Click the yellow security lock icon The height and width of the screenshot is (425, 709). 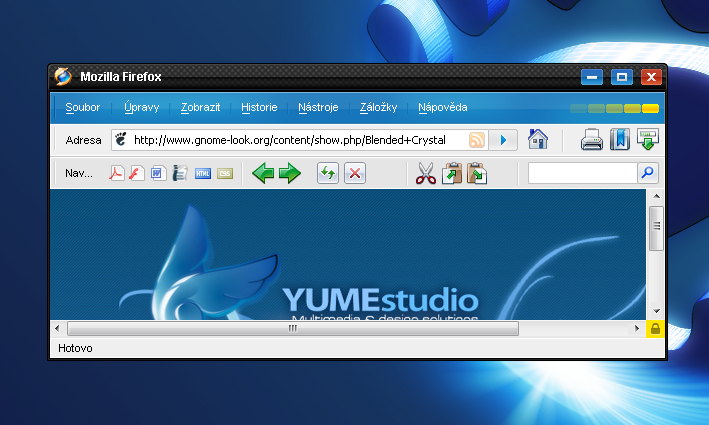[x=655, y=329]
